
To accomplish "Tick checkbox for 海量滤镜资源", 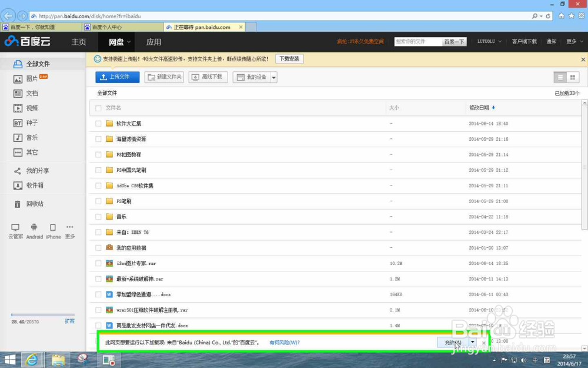I will 98,139.
